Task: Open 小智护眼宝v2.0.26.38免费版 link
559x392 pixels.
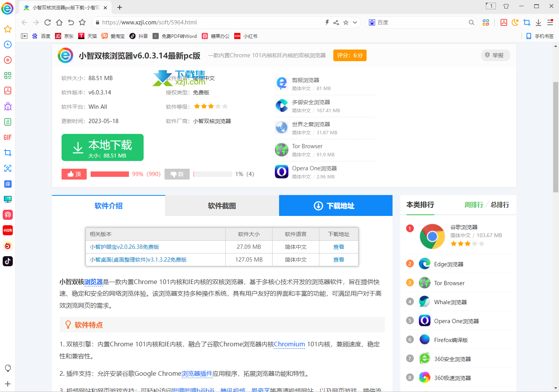Action: point(124,247)
